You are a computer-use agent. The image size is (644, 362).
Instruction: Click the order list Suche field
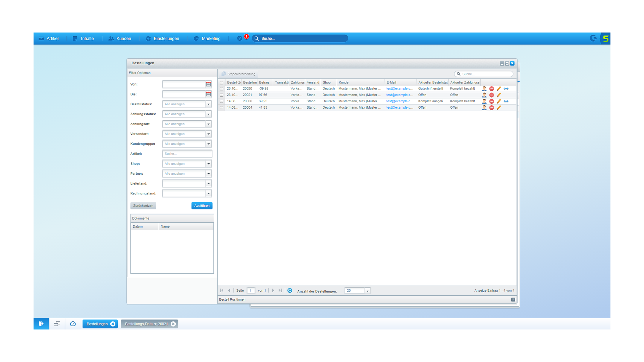[x=484, y=74]
